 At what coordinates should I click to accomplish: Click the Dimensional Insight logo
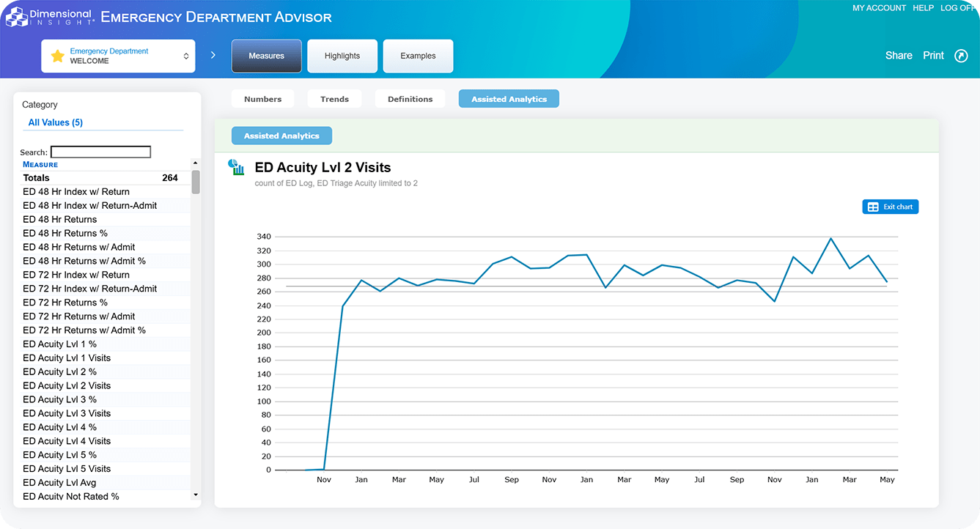tap(48, 17)
